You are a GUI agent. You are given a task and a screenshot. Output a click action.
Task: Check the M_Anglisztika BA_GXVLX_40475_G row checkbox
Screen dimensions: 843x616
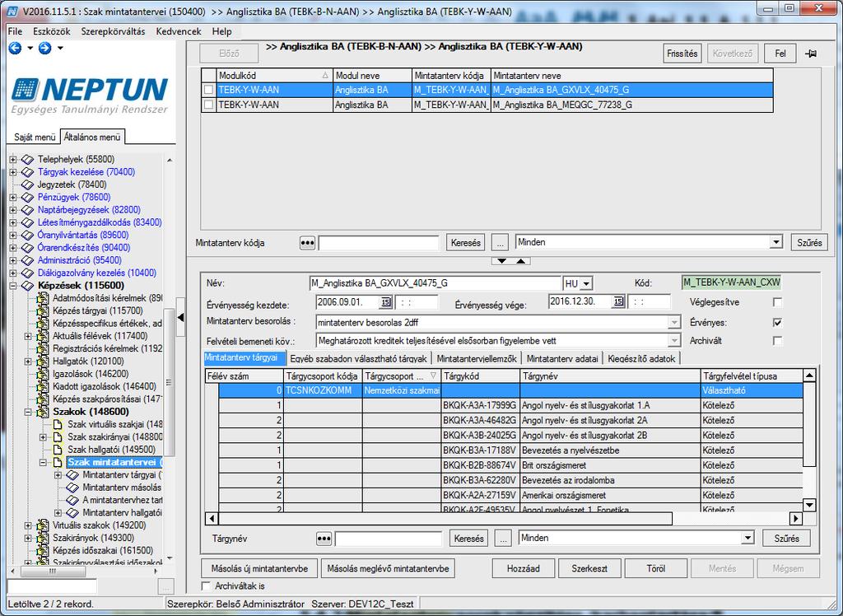coord(208,90)
